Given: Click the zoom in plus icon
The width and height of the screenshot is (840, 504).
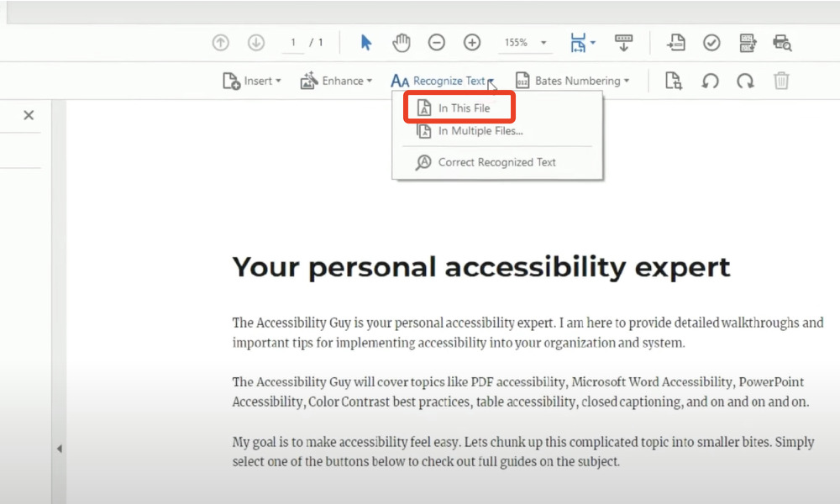Looking at the screenshot, I should [x=471, y=42].
